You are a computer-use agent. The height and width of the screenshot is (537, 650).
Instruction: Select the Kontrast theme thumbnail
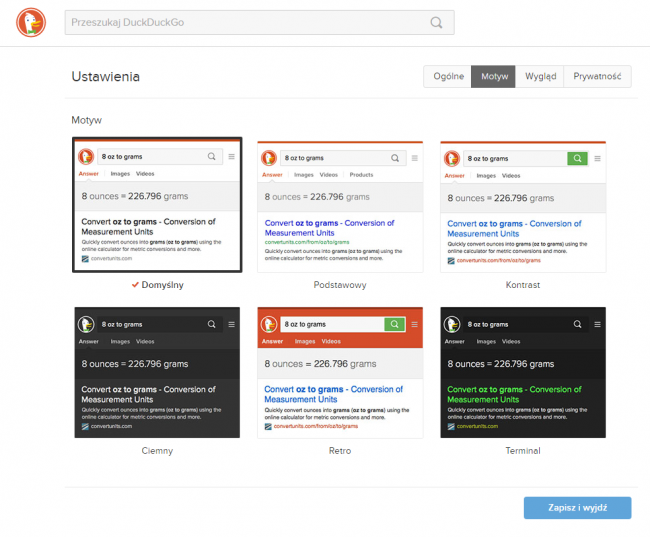tap(523, 207)
